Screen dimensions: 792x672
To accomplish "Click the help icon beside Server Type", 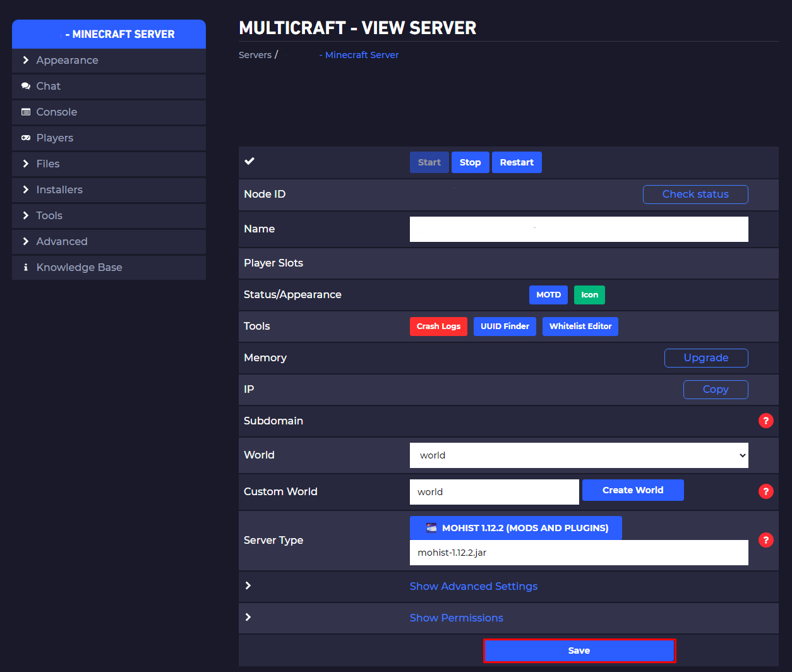I will 765,540.
